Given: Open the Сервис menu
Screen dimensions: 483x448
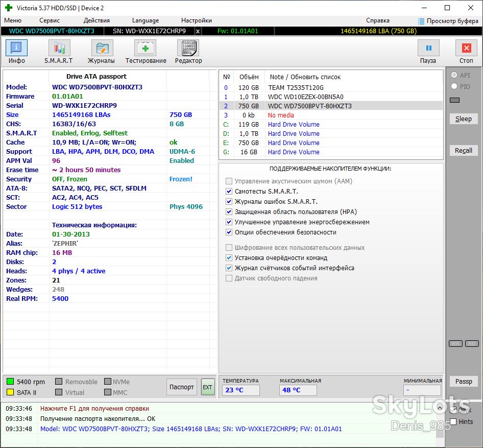Looking at the screenshot, I should point(50,20).
